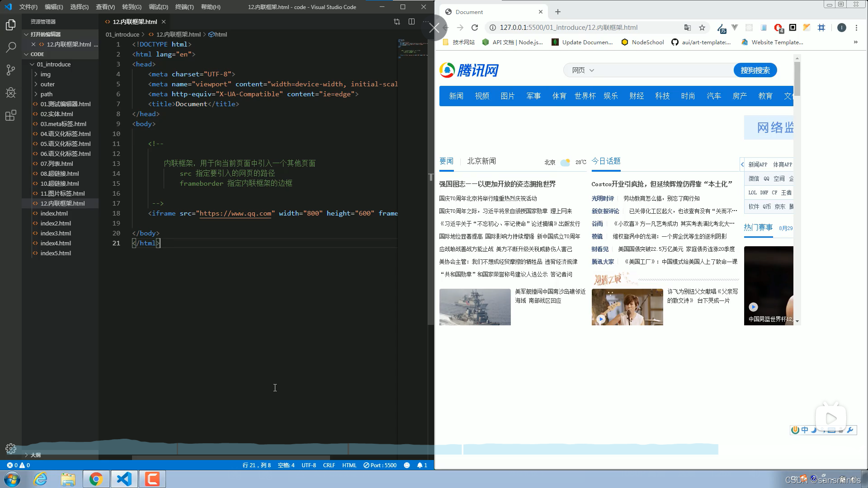The height and width of the screenshot is (488, 868).
Task: Open Source Control view in activity bar
Action: (x=11, y=70)
